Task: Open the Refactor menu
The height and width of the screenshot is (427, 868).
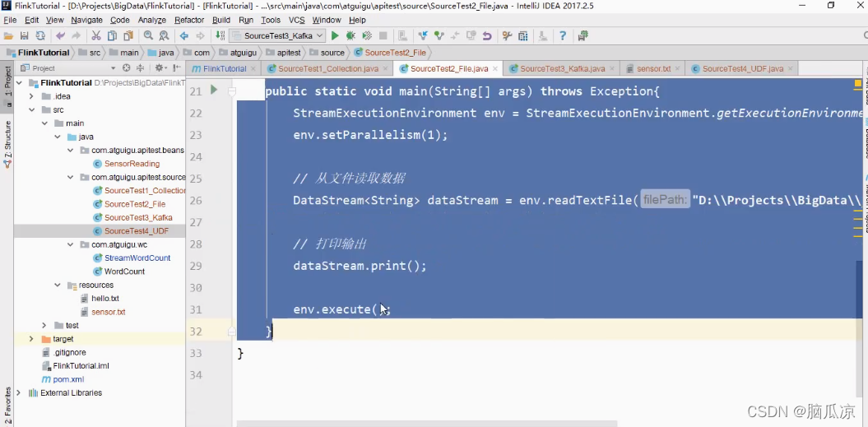Action: 189,20
